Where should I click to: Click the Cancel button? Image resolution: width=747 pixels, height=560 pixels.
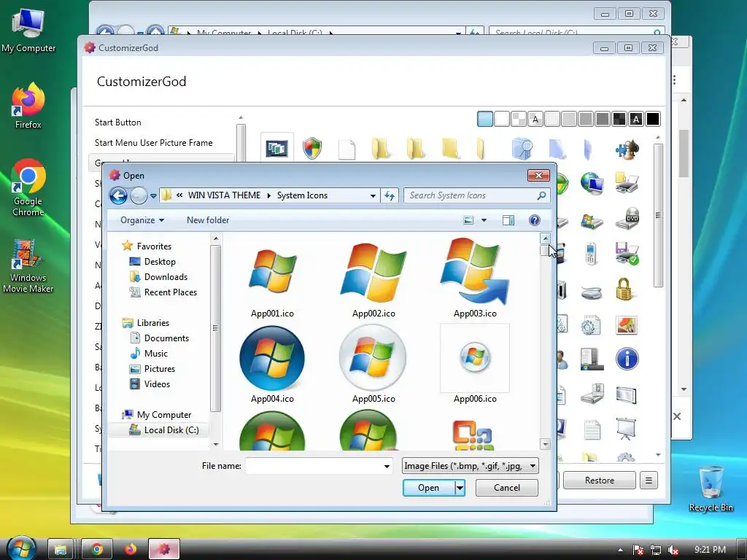[x=507, y=488]
